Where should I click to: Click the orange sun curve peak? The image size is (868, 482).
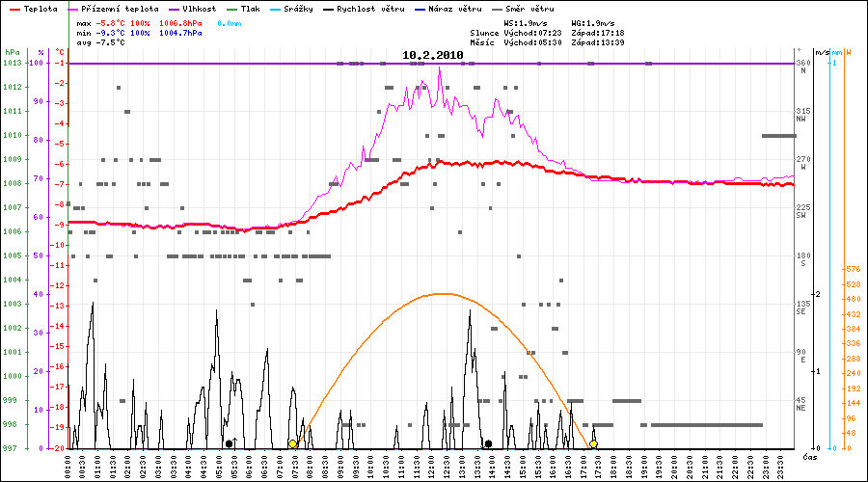[x=441, y=293]
